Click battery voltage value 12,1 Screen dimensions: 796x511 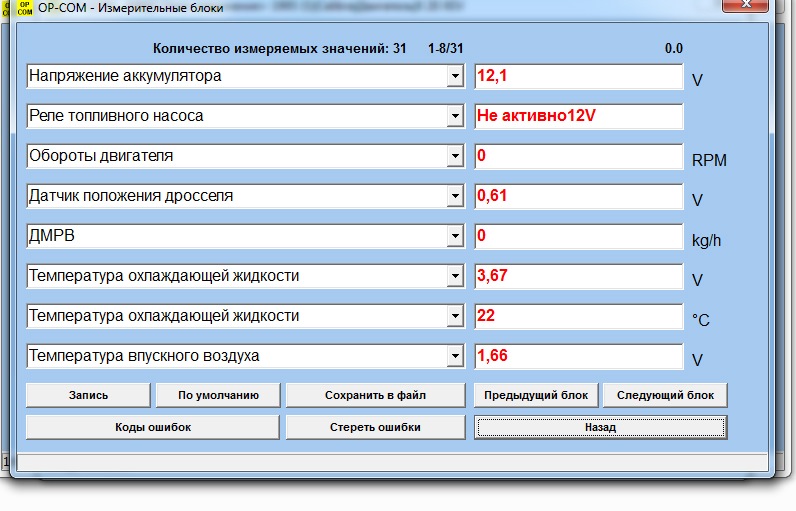coord(579,76)
